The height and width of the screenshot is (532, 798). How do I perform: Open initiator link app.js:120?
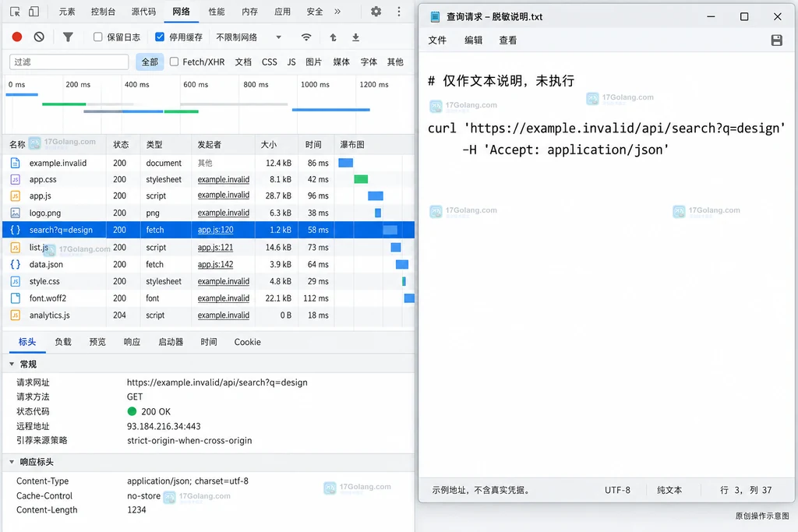click(215, 230)
